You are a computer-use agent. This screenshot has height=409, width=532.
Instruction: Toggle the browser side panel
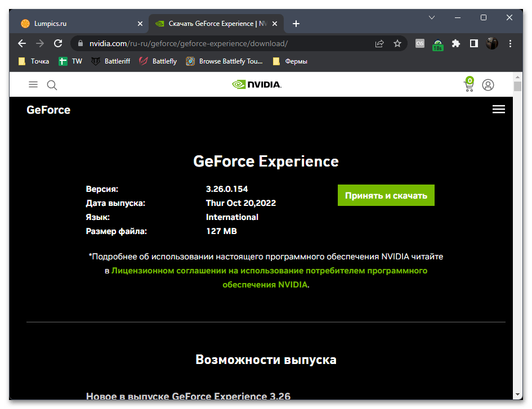click(474, 43)
